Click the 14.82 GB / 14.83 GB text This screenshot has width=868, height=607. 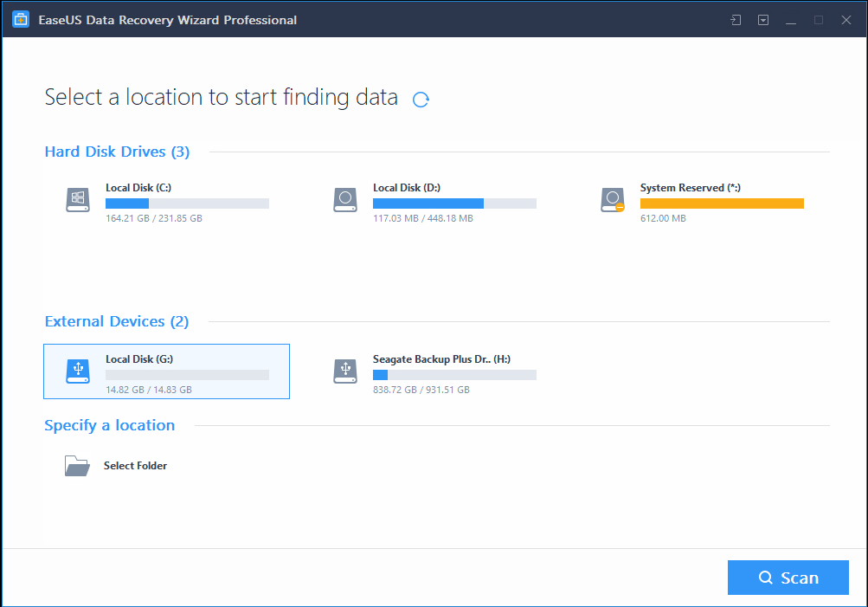(x=149, y=390)
